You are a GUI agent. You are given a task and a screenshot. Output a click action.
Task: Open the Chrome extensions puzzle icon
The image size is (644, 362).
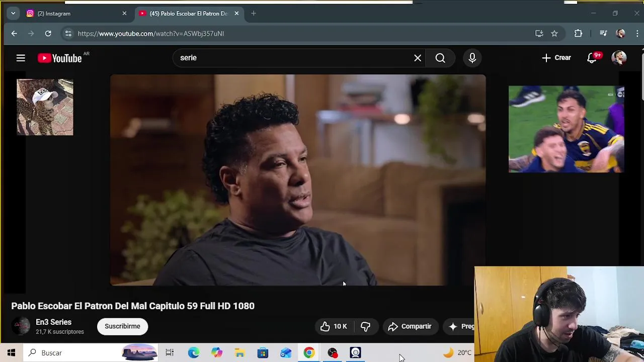point(578,34)
